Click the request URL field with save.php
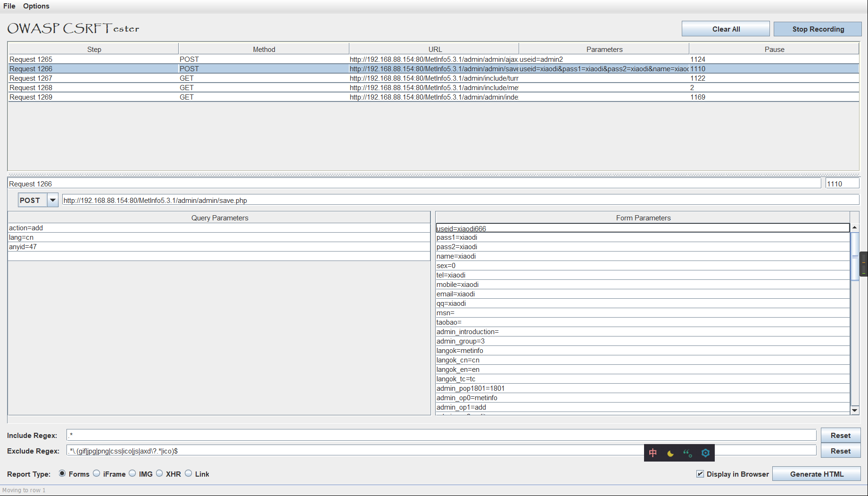 461,200
